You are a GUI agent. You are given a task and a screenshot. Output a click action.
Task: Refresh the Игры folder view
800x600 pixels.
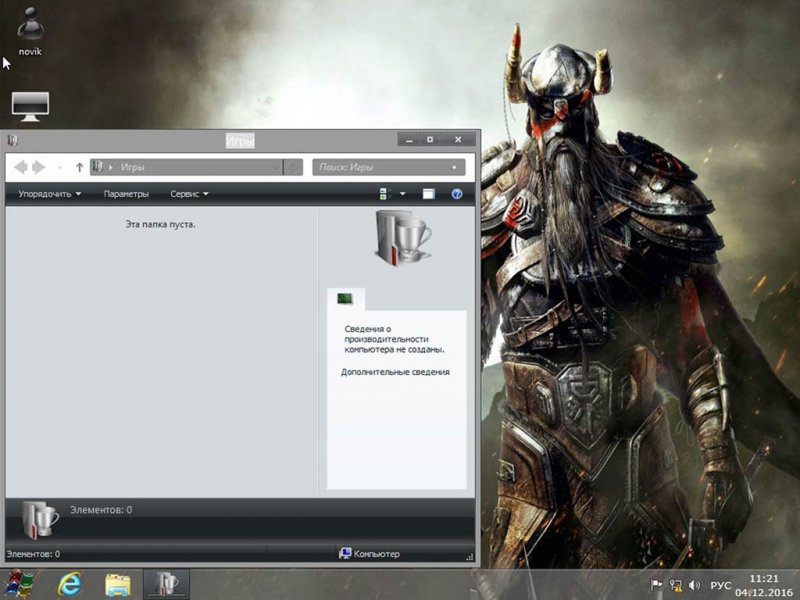click(x=293, y=167)
